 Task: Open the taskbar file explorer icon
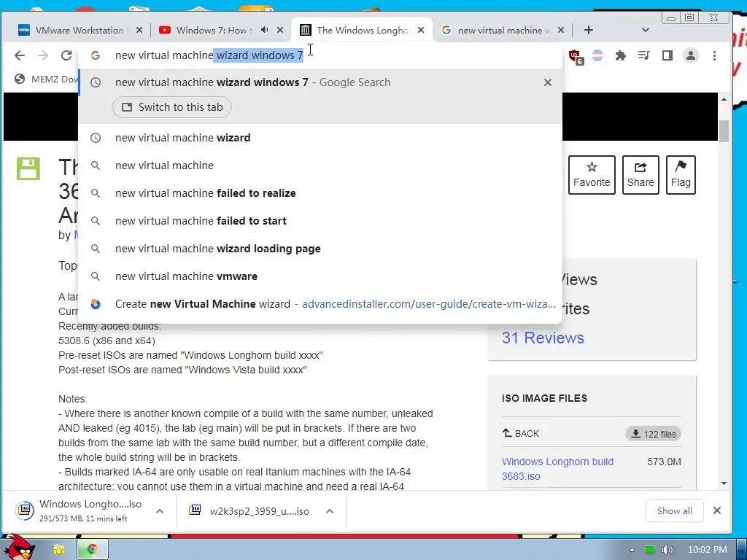pyautogui.click(x=59, y=550)
